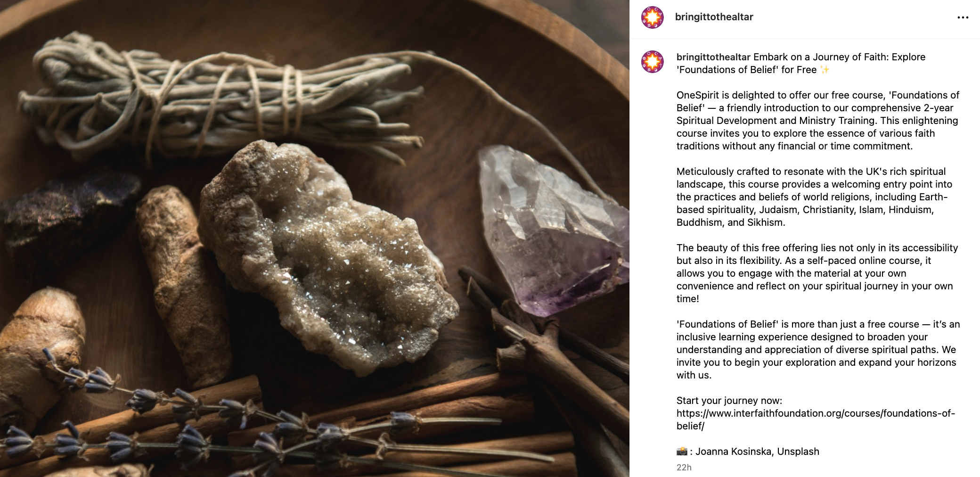Open the bringittothealtar username in the header
This screenshot has width=980, height=477.
[x=714, y=17]
